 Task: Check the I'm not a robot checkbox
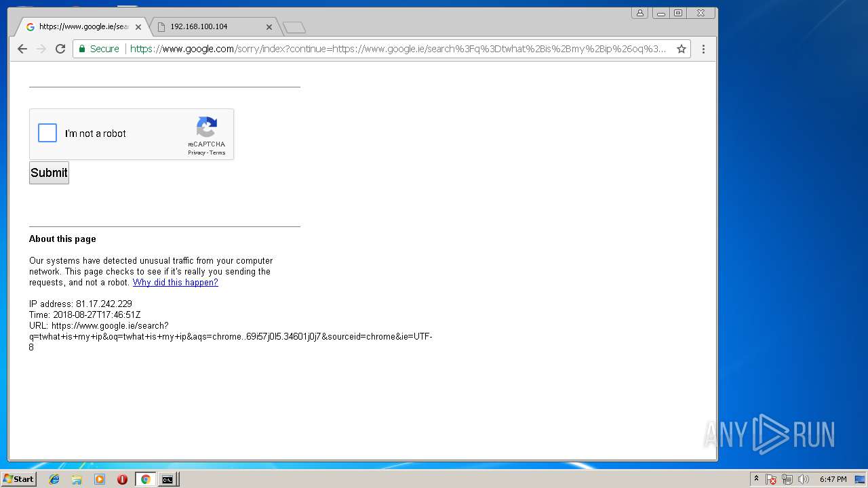[47, 133]
